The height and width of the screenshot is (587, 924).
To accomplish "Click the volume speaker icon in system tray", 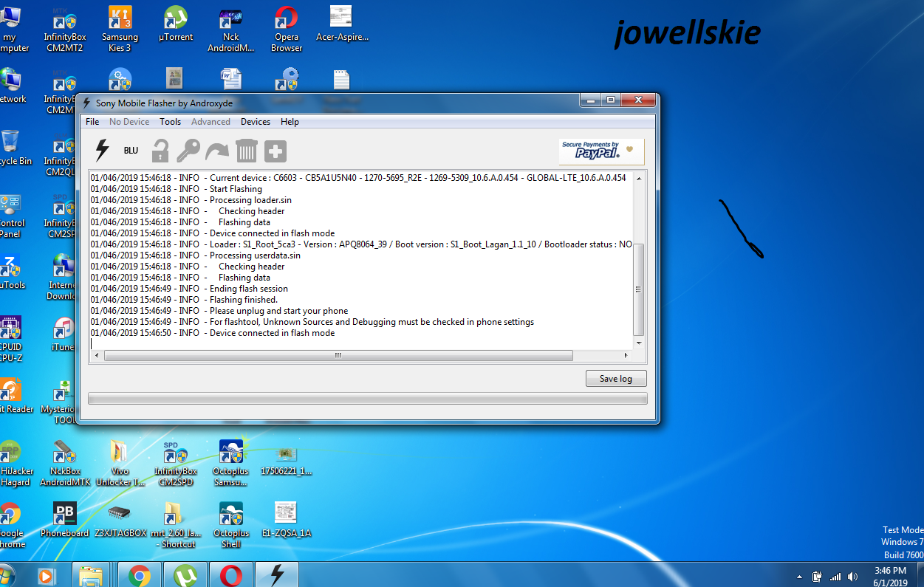I will pyautogui.click(x=853, y=576).
